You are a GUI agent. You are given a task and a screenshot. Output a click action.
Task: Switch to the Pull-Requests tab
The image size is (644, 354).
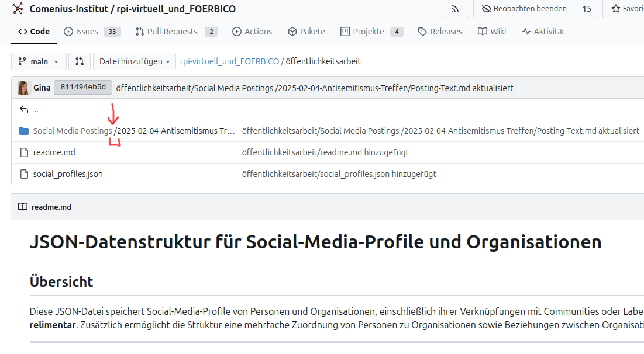[x=176, y=32]
